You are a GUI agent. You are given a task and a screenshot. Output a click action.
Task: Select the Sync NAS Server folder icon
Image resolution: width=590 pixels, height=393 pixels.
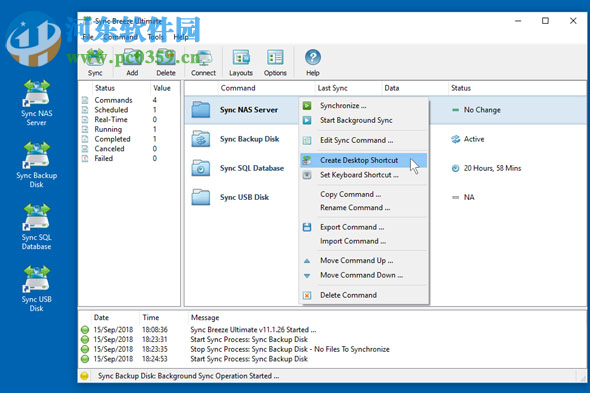pyautogui.click(x=201, y=110)
